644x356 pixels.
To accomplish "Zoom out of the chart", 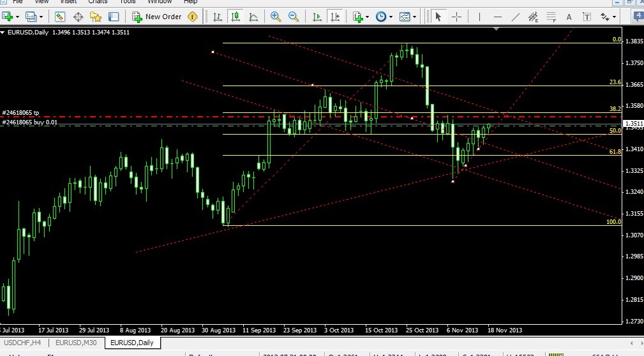I will click(x=294, y=17).
